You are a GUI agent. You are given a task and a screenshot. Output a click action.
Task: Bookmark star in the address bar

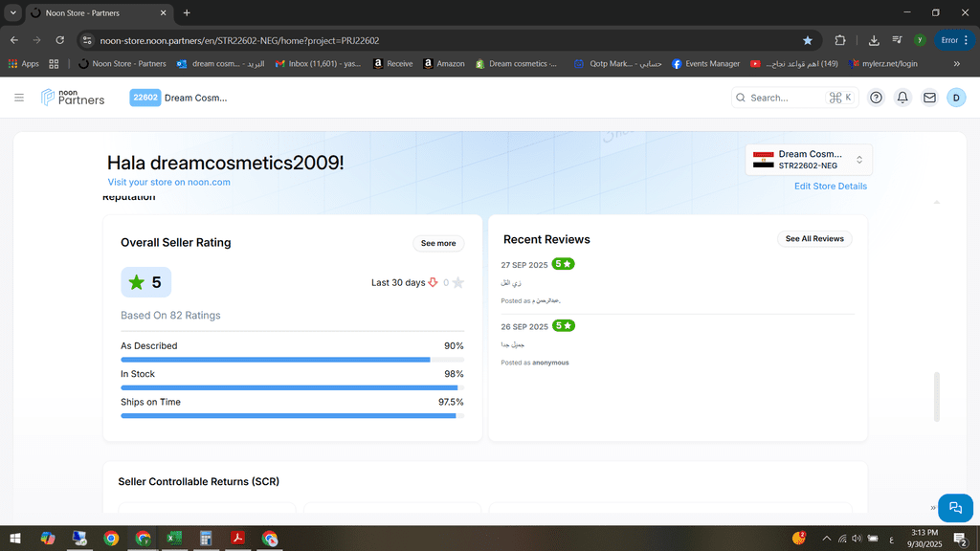pyautogui.click(x=808, y=40)
